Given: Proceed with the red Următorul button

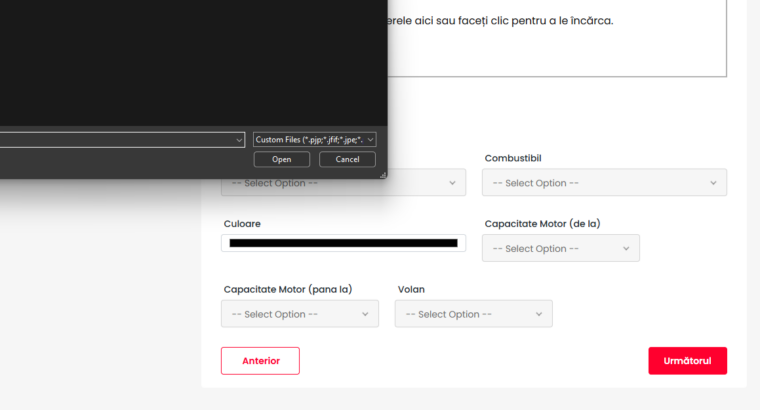Looking at the screenshot, I should (687, 360).
